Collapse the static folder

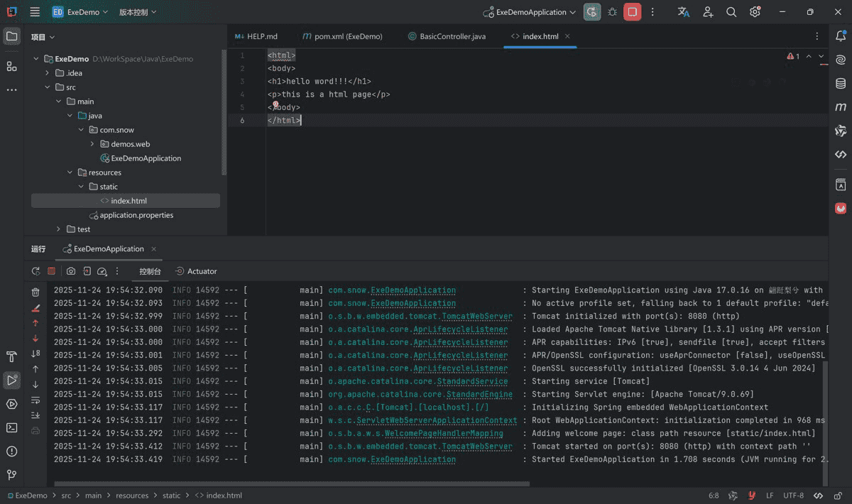pyautogui.click(x=82, y=187)
